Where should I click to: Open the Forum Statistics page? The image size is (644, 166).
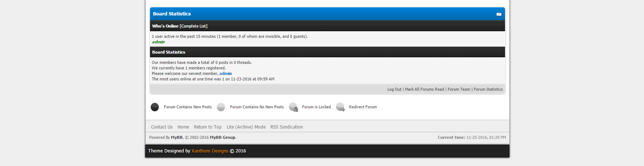pyautogui.click(x=488, y=89)
